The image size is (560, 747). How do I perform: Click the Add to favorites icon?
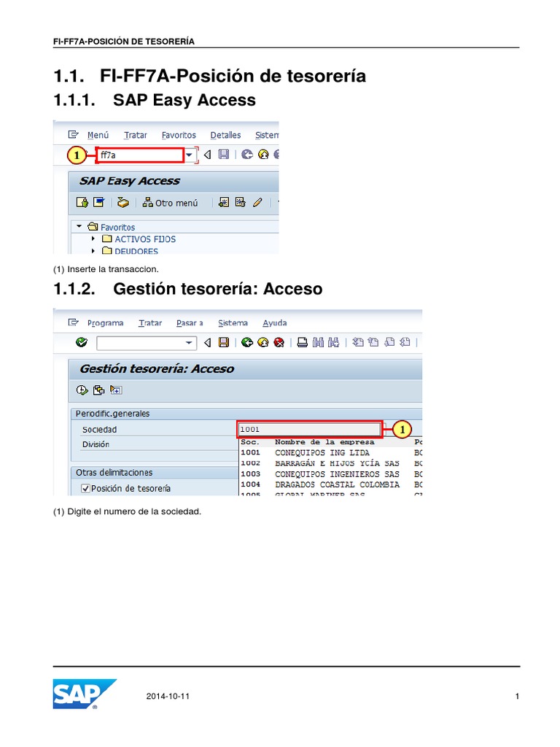click(x=223, y=203)
